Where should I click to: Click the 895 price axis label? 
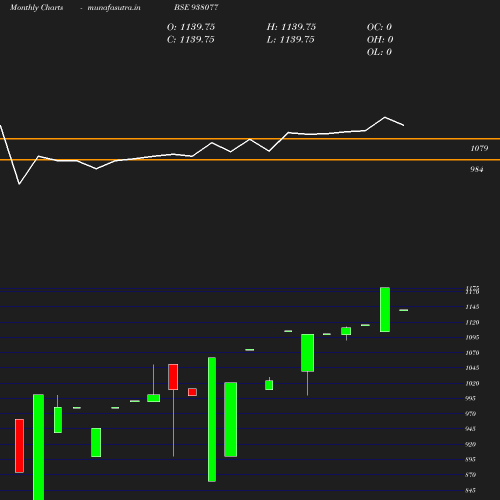(470, 459)
